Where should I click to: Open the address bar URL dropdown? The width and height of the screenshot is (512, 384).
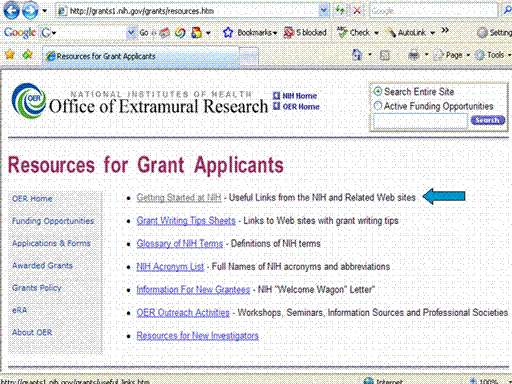[x=323, y=11]
